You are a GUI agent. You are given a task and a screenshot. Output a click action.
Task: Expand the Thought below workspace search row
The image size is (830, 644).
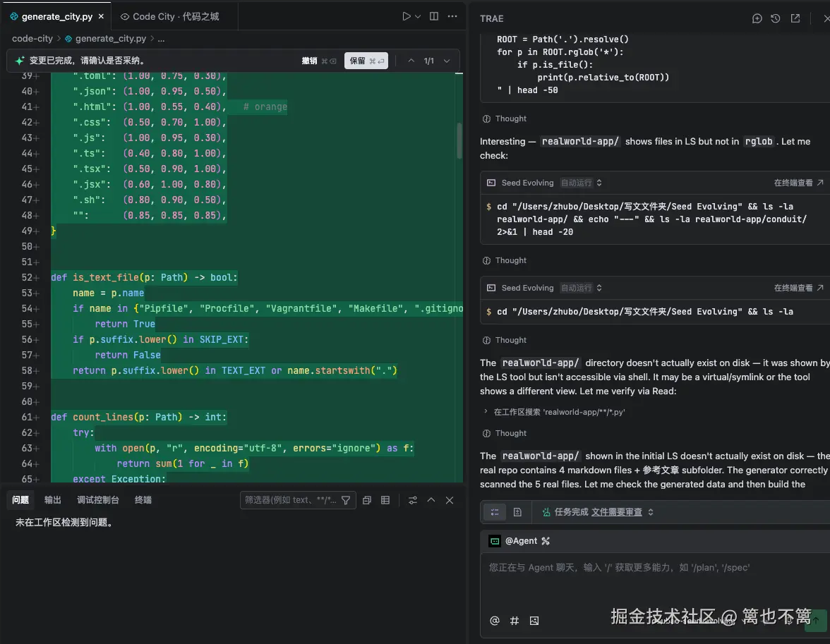coord(505,433)
